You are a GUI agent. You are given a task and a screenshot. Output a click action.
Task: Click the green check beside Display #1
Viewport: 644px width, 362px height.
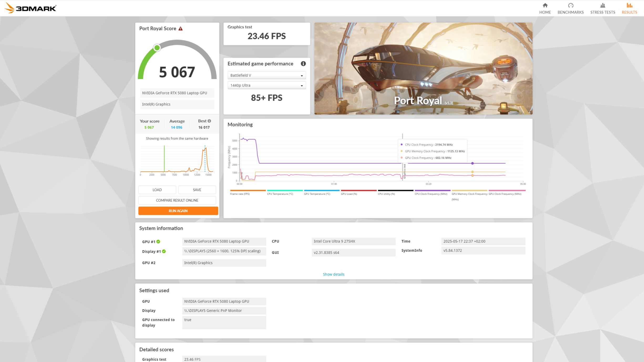164,251
